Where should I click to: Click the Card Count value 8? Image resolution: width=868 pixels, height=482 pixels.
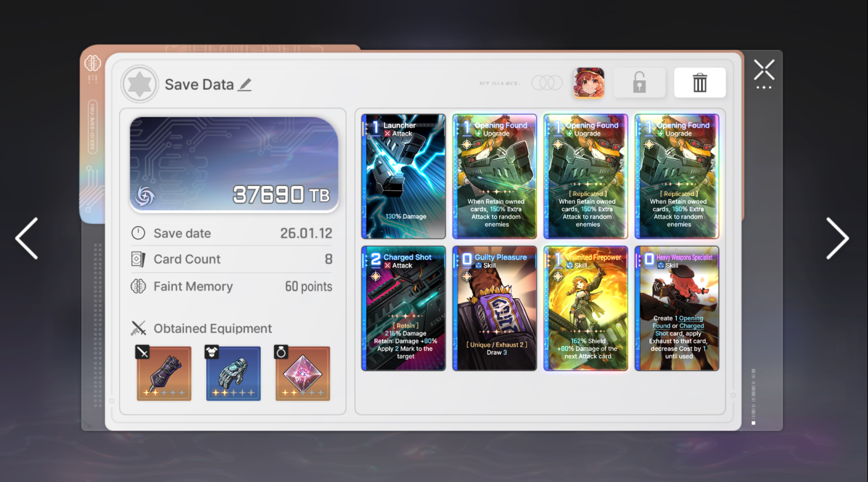point(328,259)
